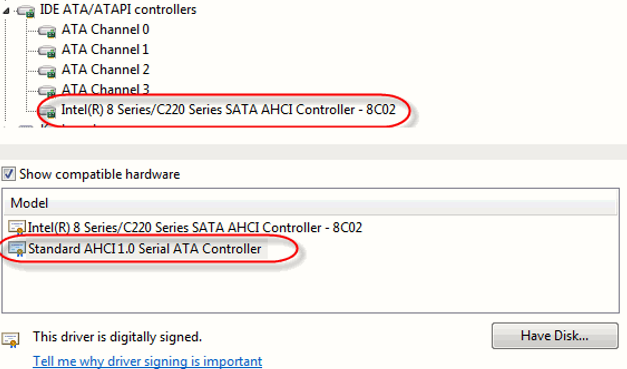Viewport: 627px width, 369px height.
Task: Uncheck Show compatible hardware checkbox
Action: [x=8, y=174]
